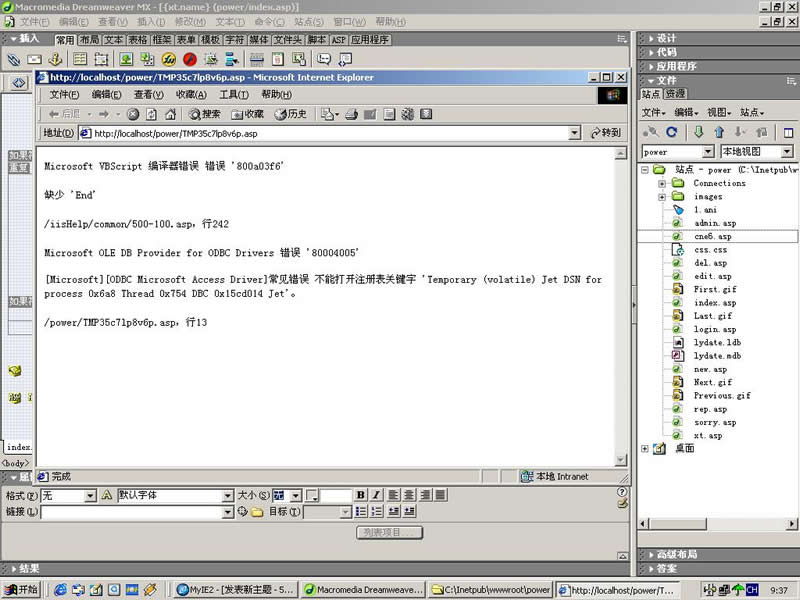Insert a horizontal rule
This screenshot has width=800, height=600.
pyautogui.click(x=257, y=60)
